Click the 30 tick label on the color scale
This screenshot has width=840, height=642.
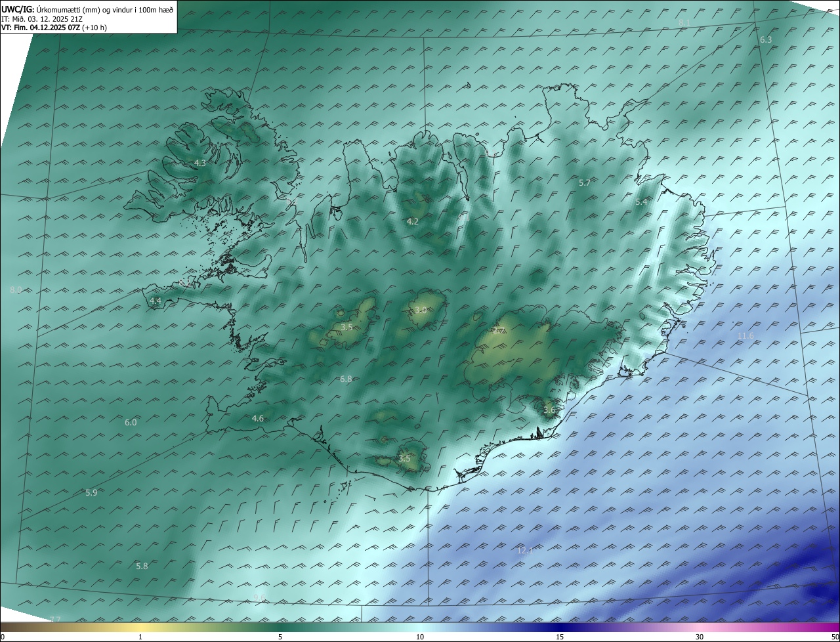point(700,637)
